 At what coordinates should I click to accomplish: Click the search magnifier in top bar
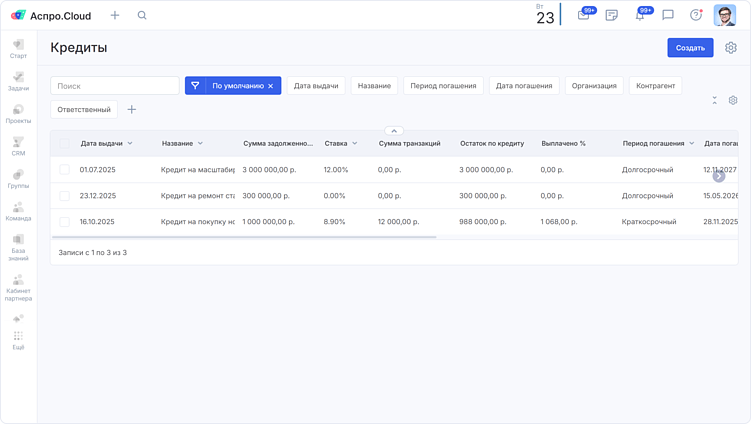(x=142, y=16)
